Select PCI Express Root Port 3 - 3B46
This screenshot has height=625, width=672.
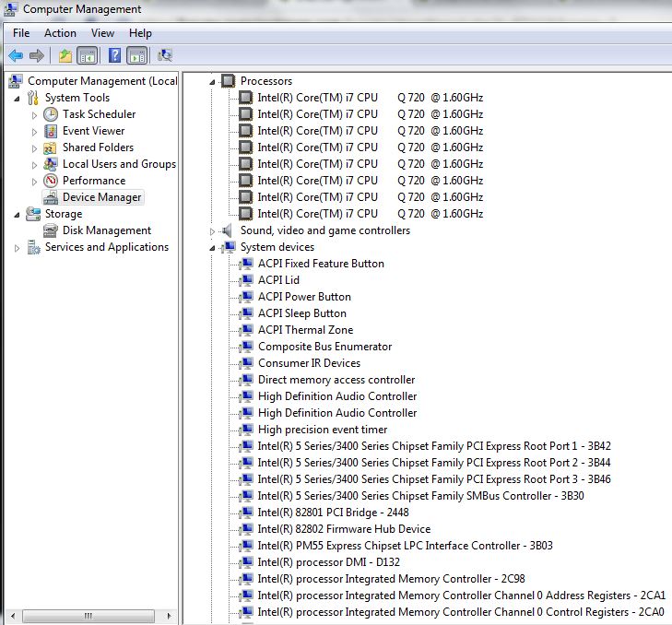tap(434, 479)
